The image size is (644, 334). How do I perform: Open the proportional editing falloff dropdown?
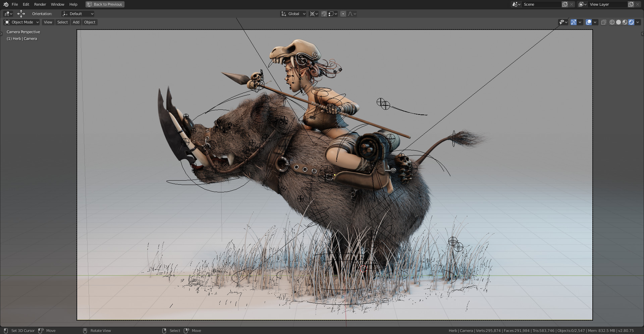(352, 14)
